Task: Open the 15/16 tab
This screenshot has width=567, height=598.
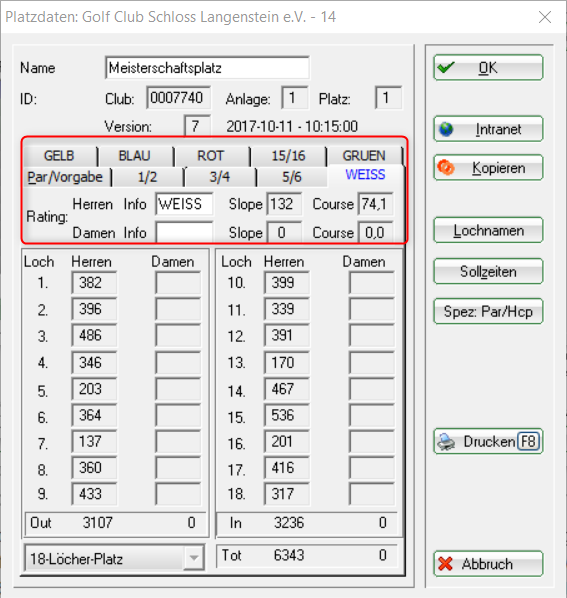Action: point(288,156)
